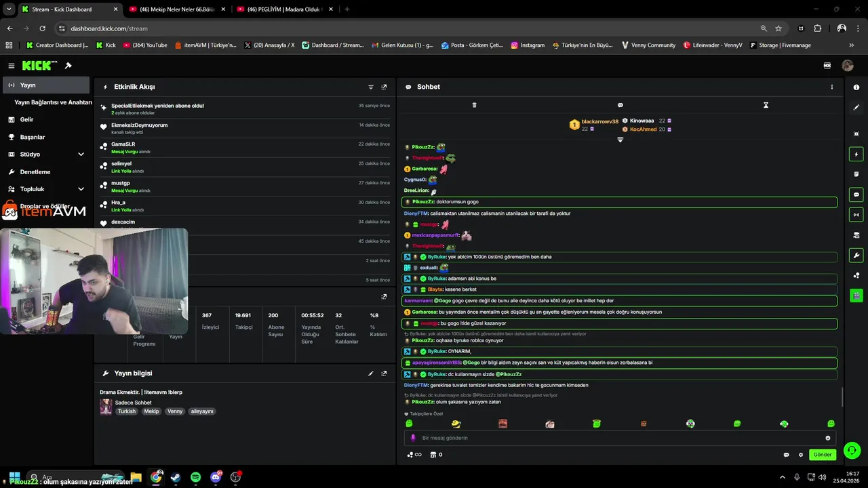The image size is (868, 488).
Task: Click the info icon in right sidebar
Action: pyautogui.click(x=856, y=87)
